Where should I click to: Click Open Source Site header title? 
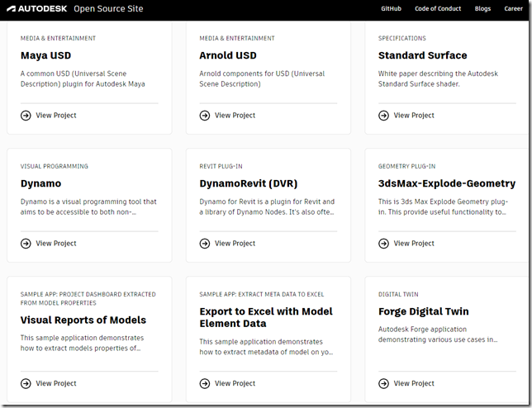pos(108,9)
